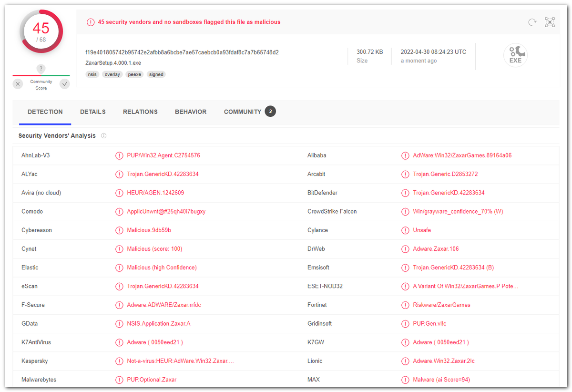Click the file SHA-256 hash text

182,52
